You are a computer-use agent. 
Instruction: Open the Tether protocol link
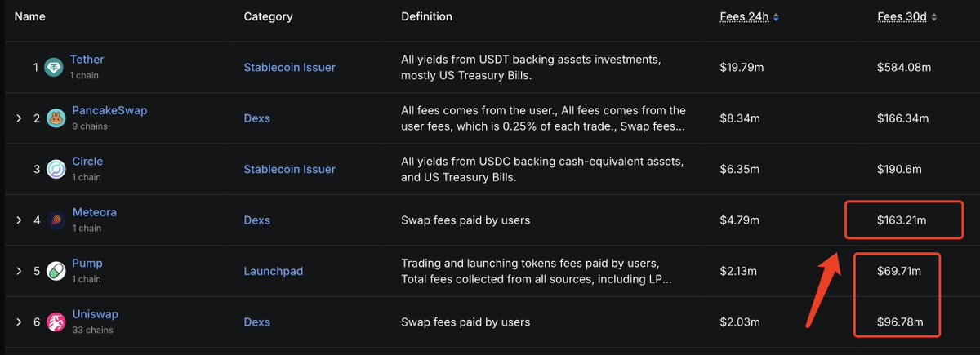point(87,60)
